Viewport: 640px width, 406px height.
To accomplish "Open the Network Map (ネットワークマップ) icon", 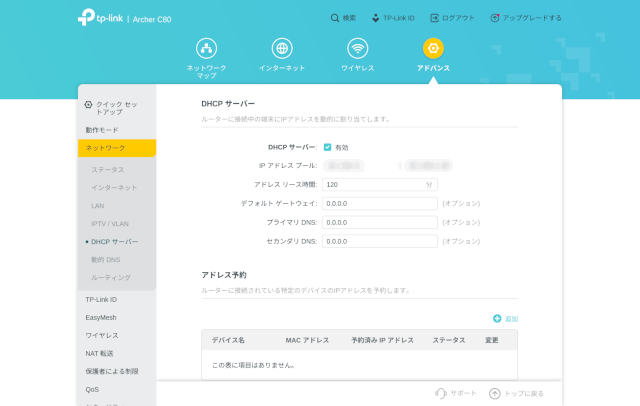I will tap(207, 48).
